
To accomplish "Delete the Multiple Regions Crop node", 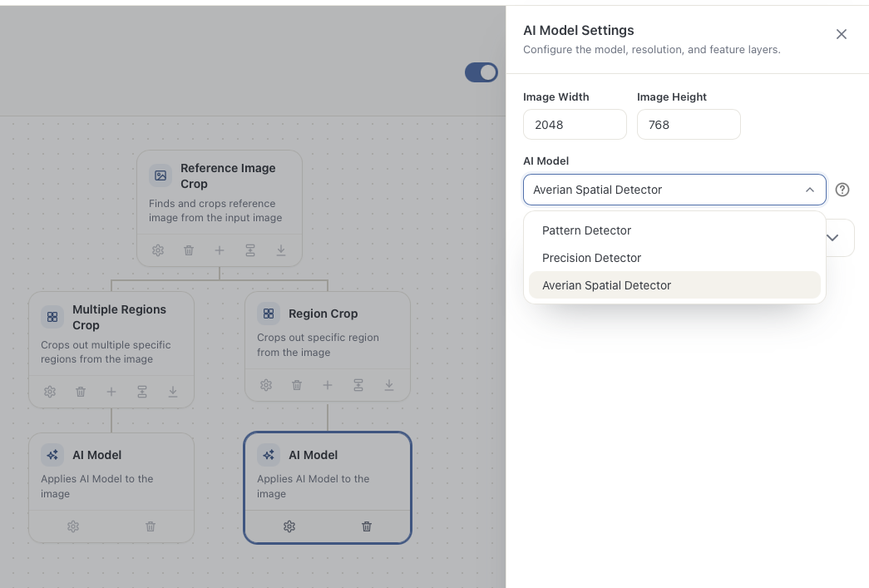I will [81, 392].
